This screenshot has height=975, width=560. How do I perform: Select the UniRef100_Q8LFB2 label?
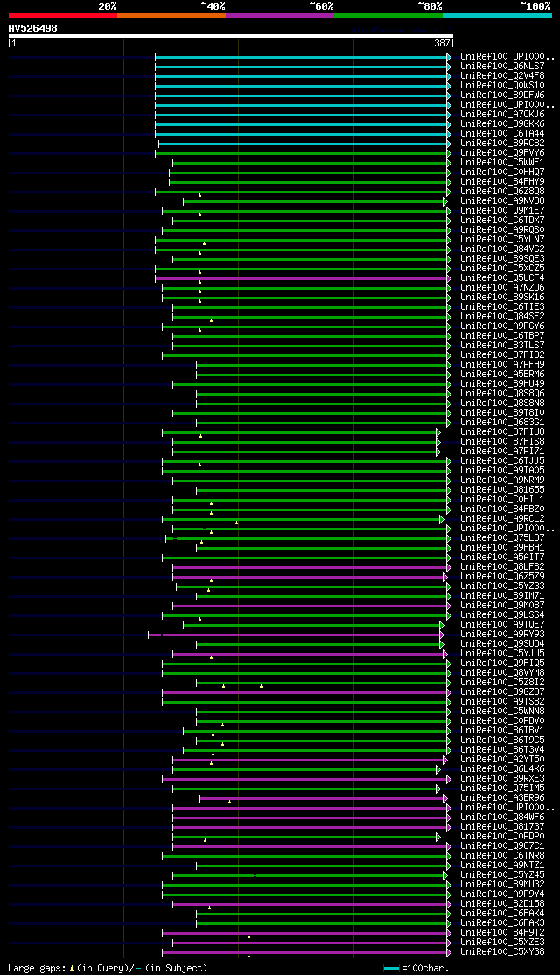click(503, 567)
